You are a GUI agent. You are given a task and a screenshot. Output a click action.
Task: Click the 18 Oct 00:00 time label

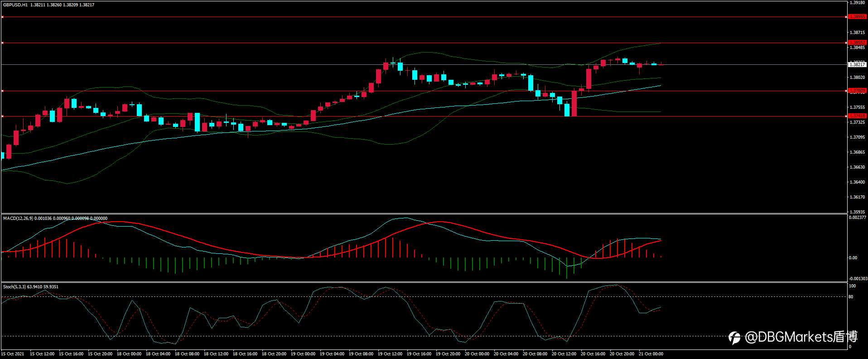coord(129,354)
